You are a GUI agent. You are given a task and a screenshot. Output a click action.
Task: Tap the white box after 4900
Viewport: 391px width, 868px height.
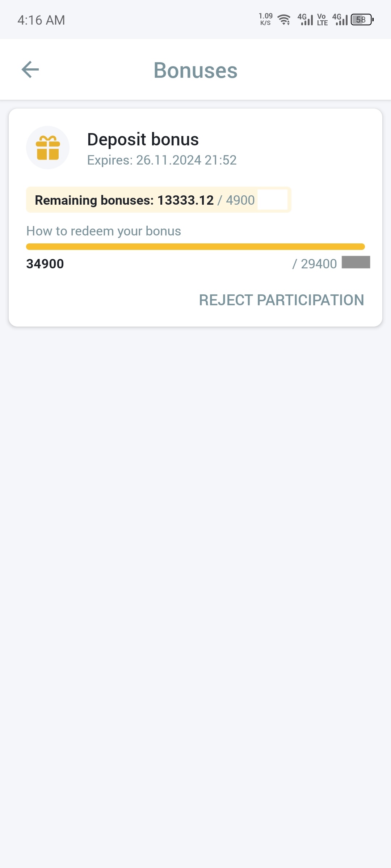coord(273,200)
